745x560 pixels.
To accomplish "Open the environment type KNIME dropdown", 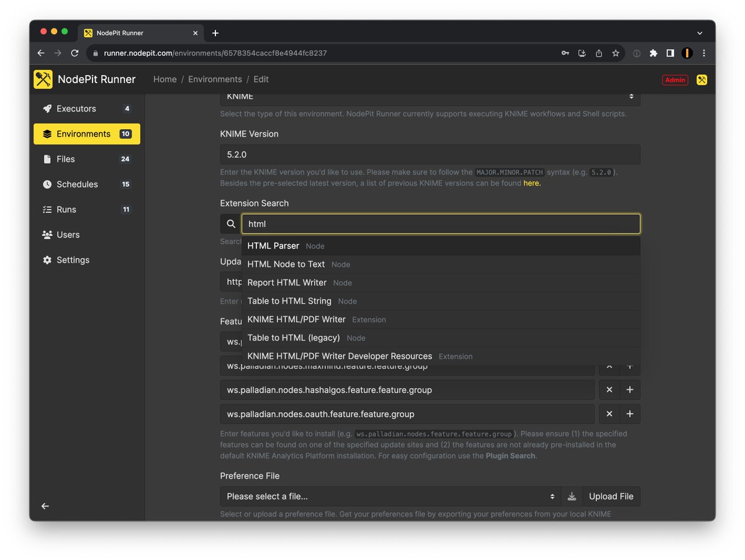I will [x=430, y=98].
